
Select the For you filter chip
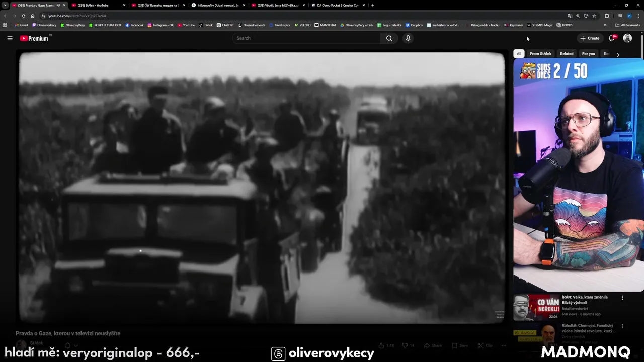pos(588,54)
